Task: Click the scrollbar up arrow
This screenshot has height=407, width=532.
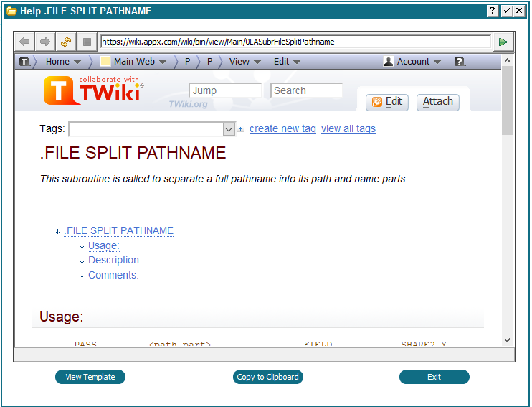Action: point(507,61)
